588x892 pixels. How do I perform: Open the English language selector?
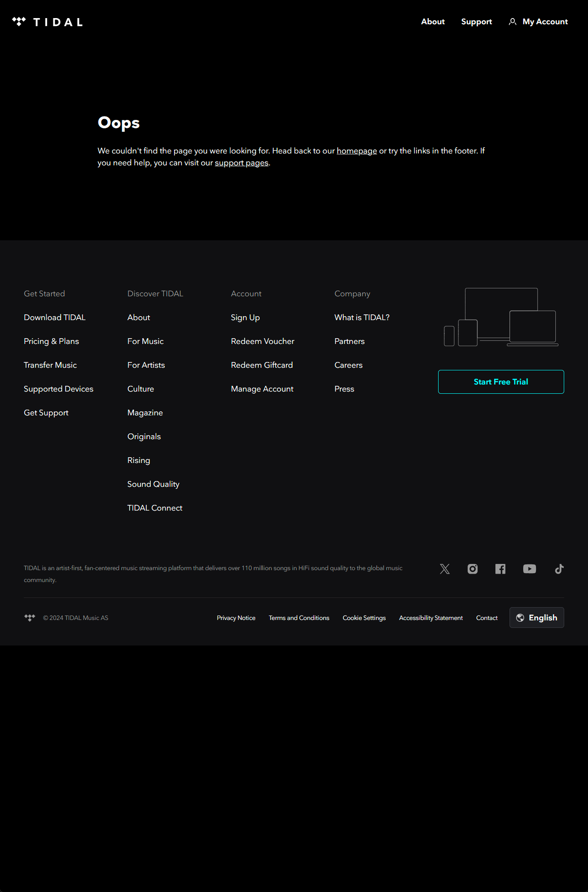pyautogui.click(x=536, y=618)
